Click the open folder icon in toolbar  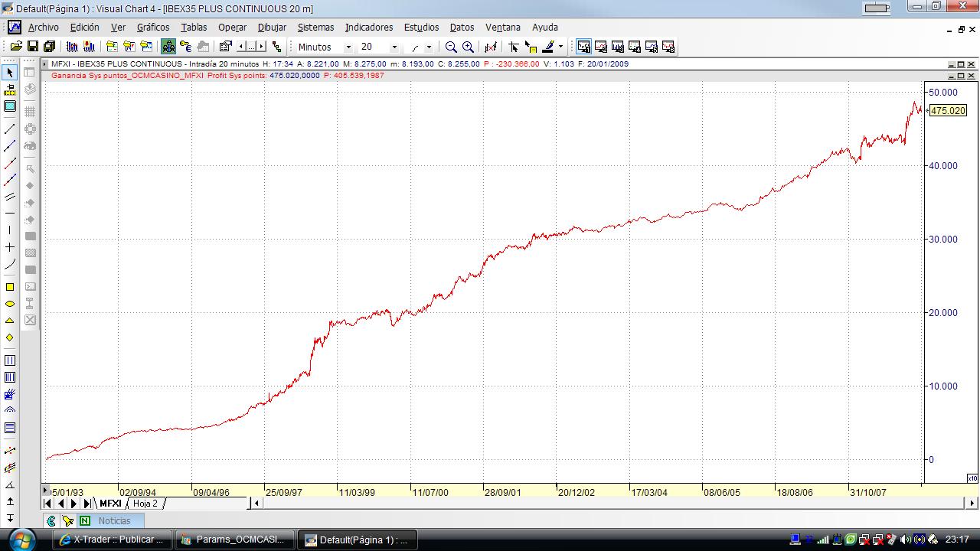click(15, 47)
